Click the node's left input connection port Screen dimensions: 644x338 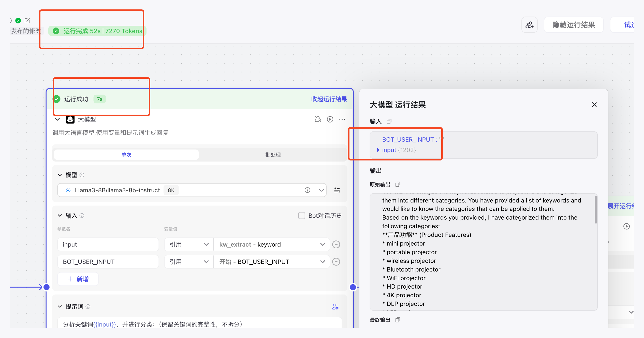(x=47, y=287)
